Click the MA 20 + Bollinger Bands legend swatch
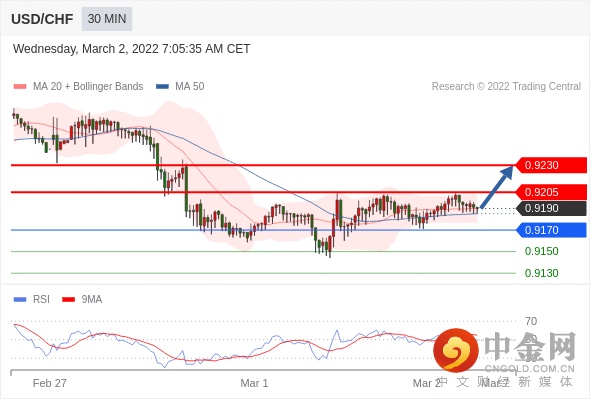The image size is (590, 400). 20,87
